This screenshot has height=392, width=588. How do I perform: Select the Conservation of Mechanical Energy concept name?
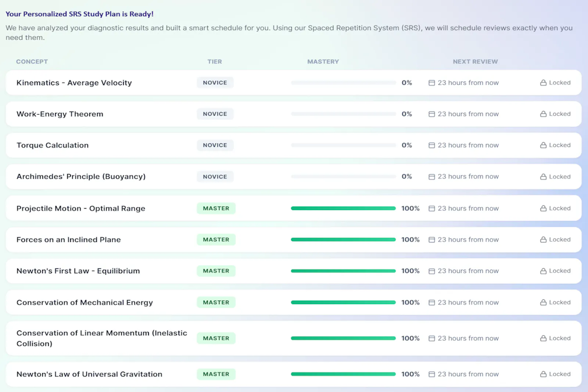[x=85, y=302]
